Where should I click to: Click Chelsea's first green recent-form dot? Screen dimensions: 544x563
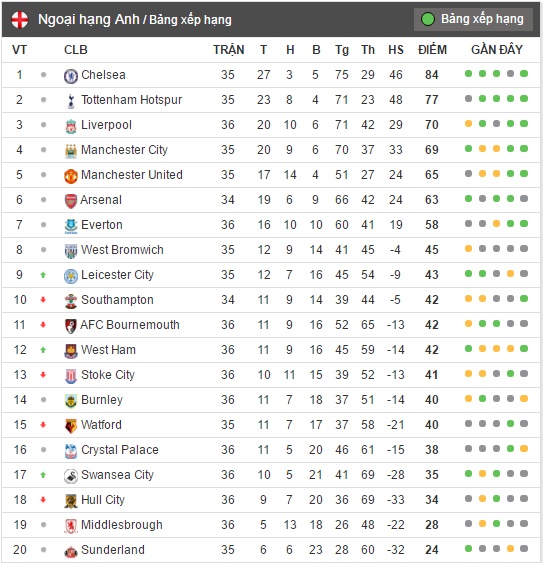468,74
